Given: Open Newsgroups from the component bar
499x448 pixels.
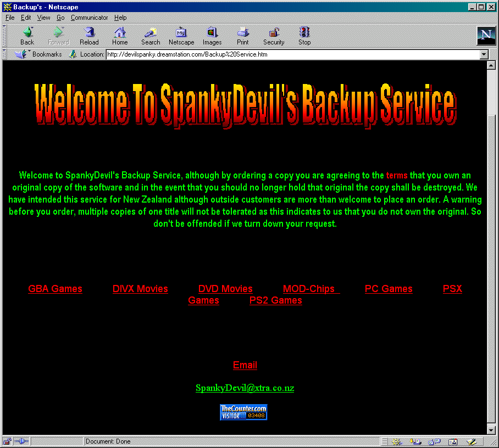Looking at the screenshot, I should tap(434, 441).
